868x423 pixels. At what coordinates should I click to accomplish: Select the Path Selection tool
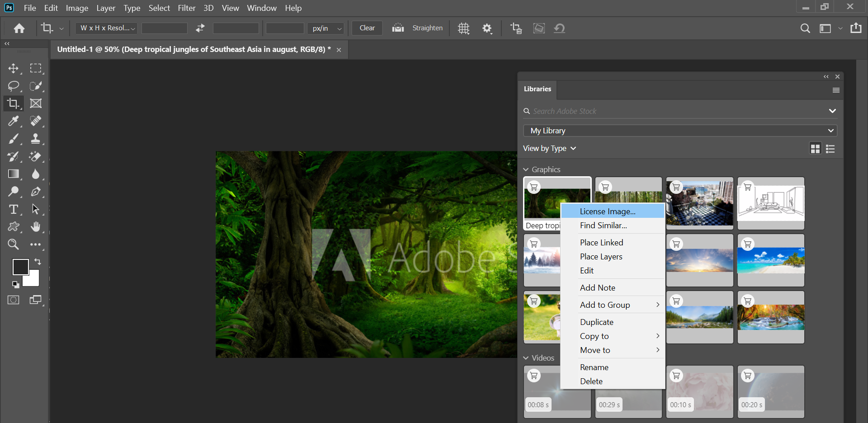click(x=36, y=209)
